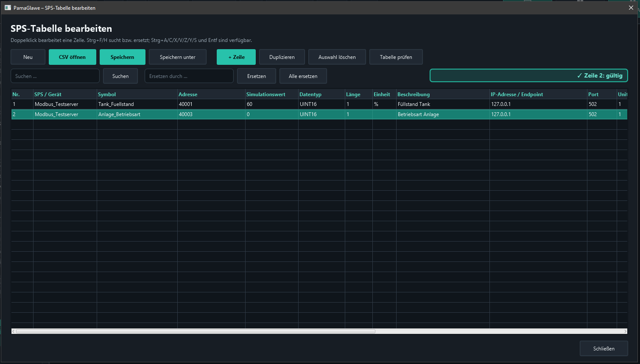Click the Ersetzen button
This screenshot has height=364, width=640.
(x=257, y=76)
